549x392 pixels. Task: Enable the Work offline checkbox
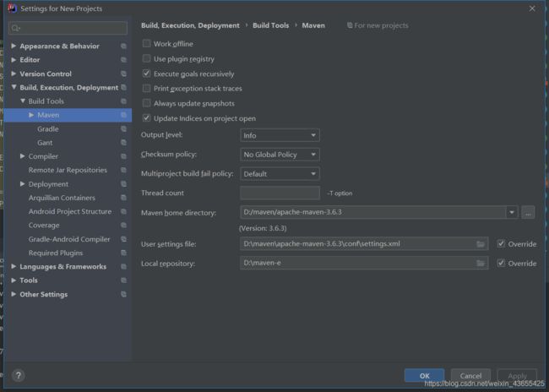pos(146,43)
